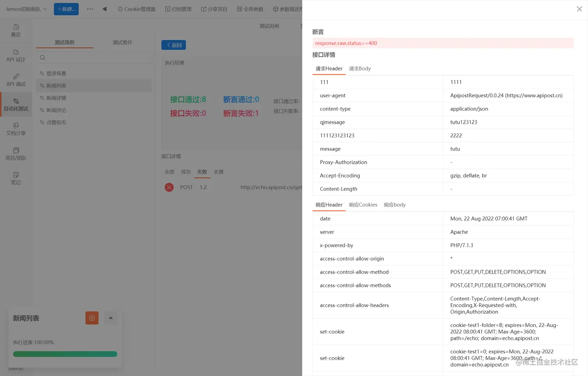This screenshot has height=376, width=588.
Task: Click the x-powered-by PHP/7.1.3 value
Action: click(x=462, y=245)
